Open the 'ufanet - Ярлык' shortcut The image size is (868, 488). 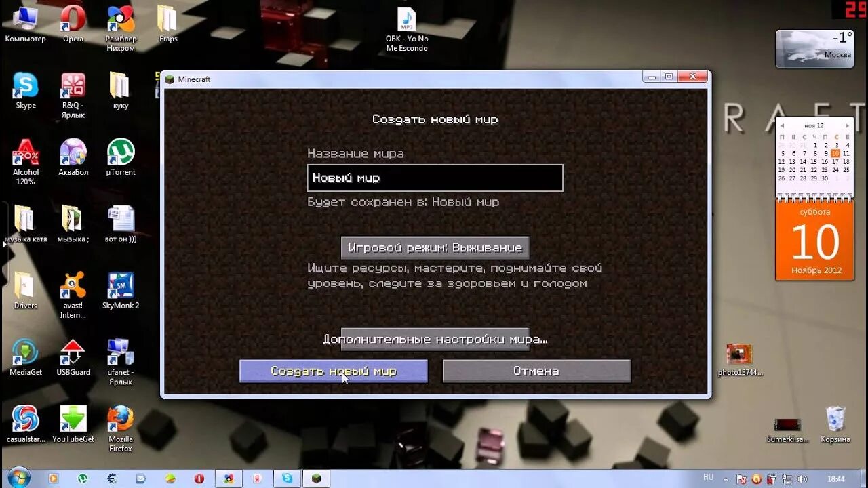coord(121,361)
